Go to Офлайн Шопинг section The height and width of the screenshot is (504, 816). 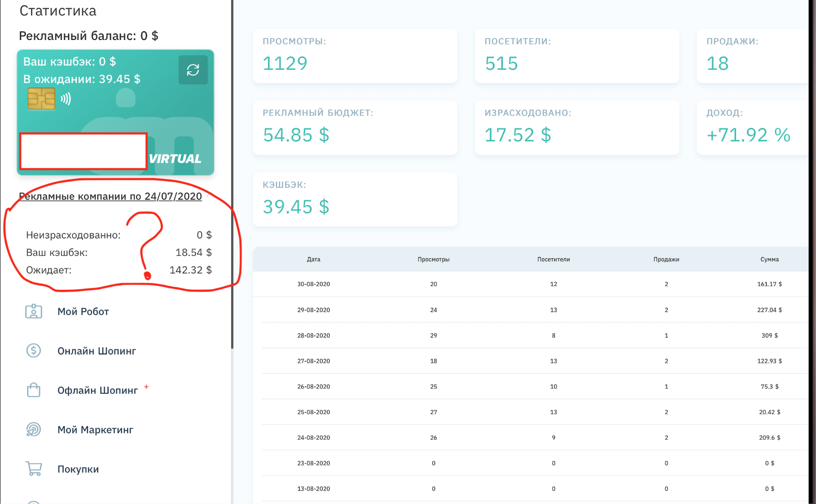pos(98,390)
